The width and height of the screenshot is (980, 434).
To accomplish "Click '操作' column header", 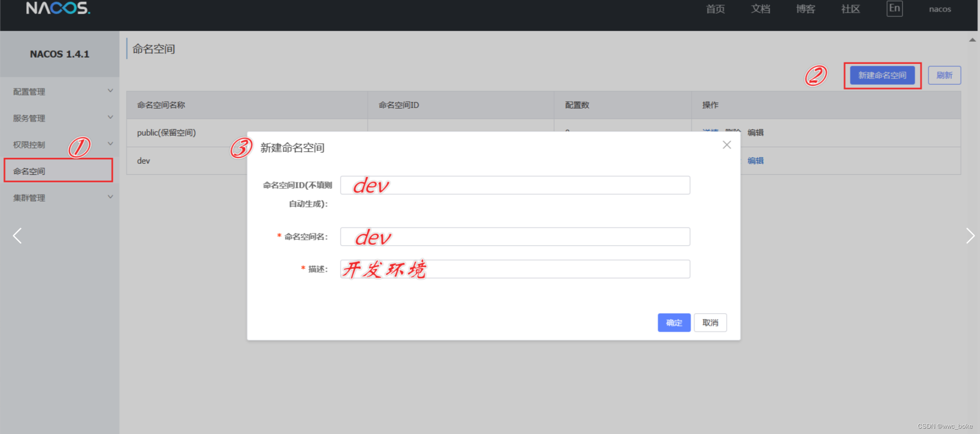I will coord(710,105).
